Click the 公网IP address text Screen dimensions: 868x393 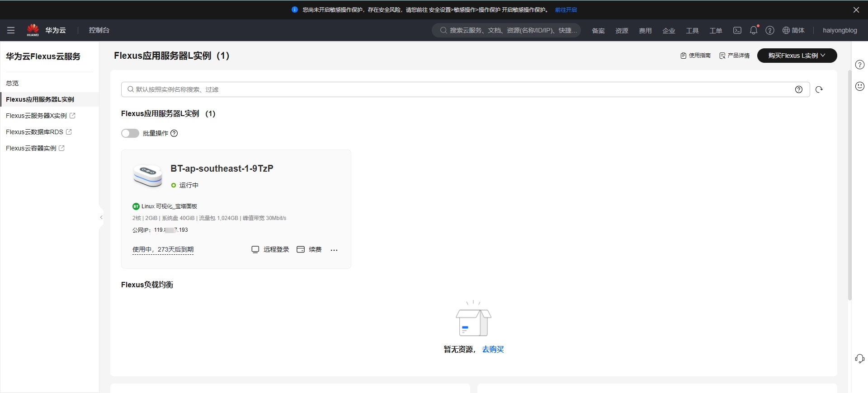[x=160, y=230]
